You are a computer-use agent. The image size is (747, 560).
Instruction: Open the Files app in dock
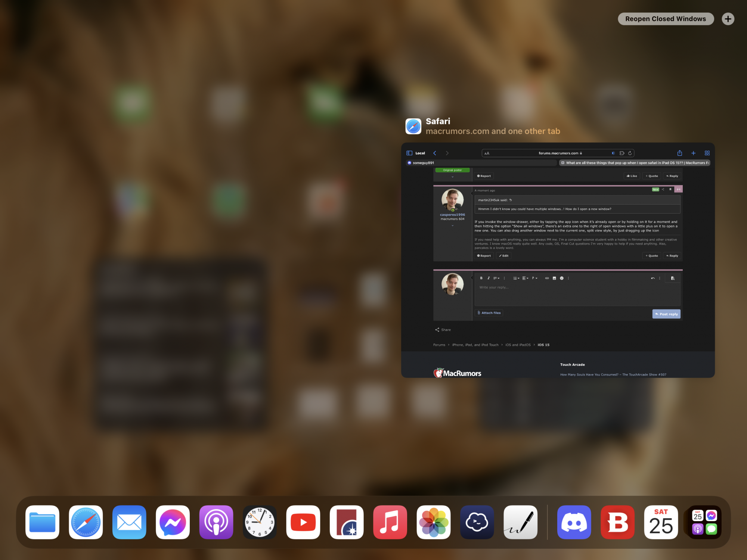(x=42, y=522)
